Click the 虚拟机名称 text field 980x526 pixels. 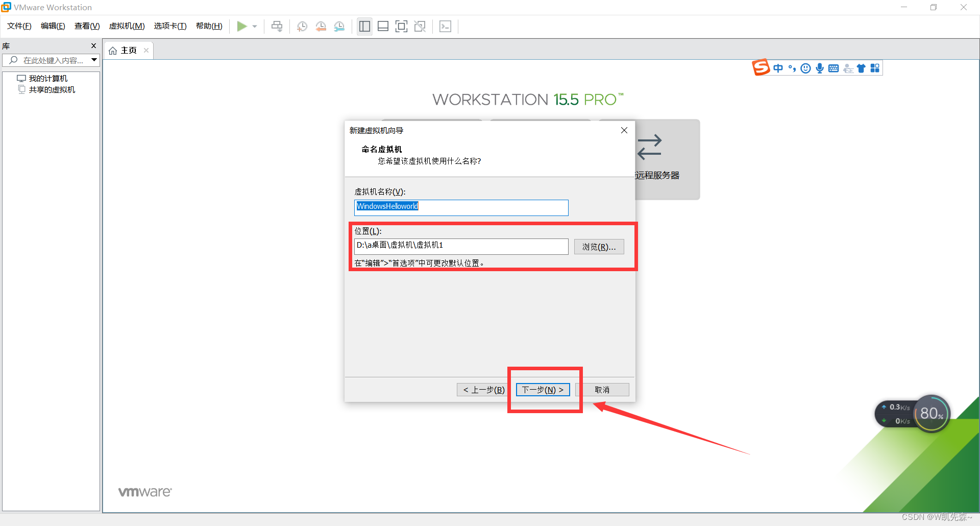(x=461, y=207)
